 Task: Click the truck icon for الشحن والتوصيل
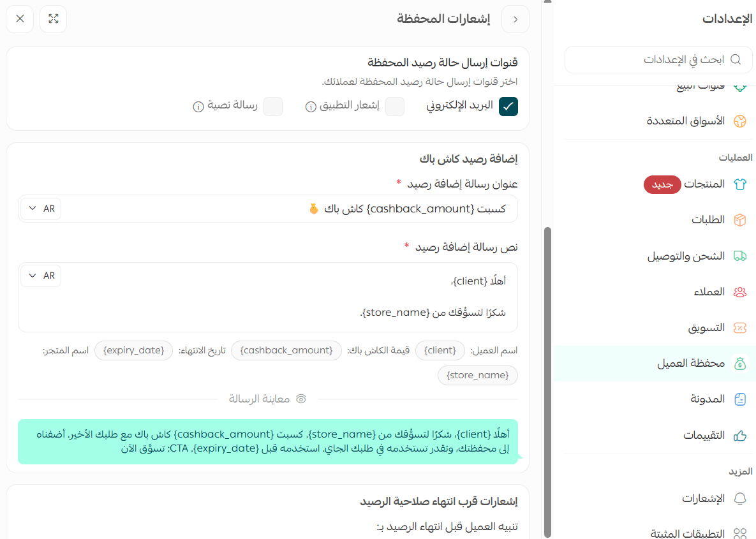[x=739, y=256]
